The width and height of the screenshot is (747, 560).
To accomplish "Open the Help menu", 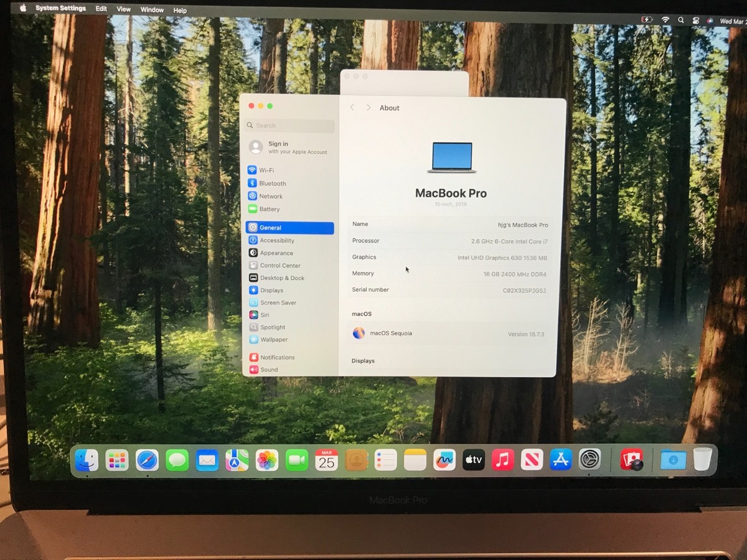I will click(180, 11).
